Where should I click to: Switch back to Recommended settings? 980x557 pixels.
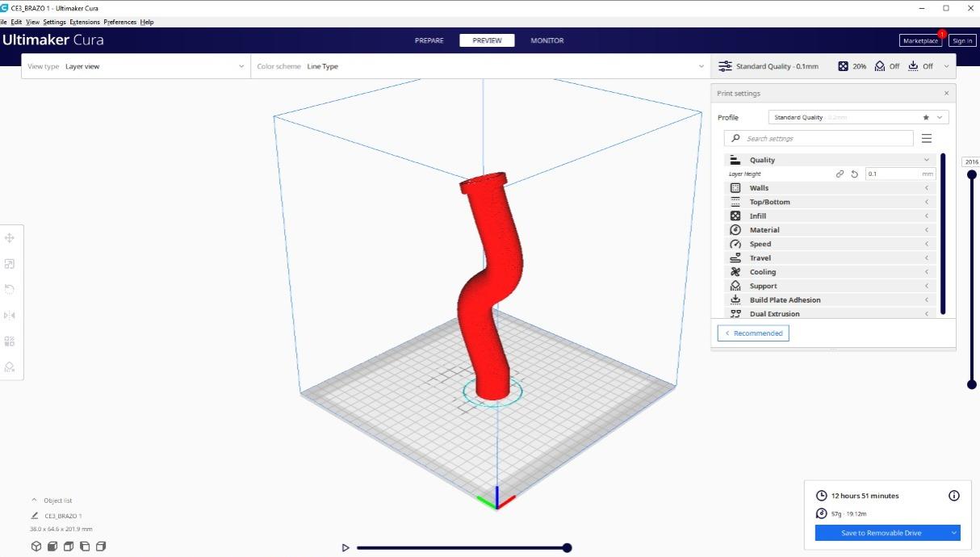(753, 333)
